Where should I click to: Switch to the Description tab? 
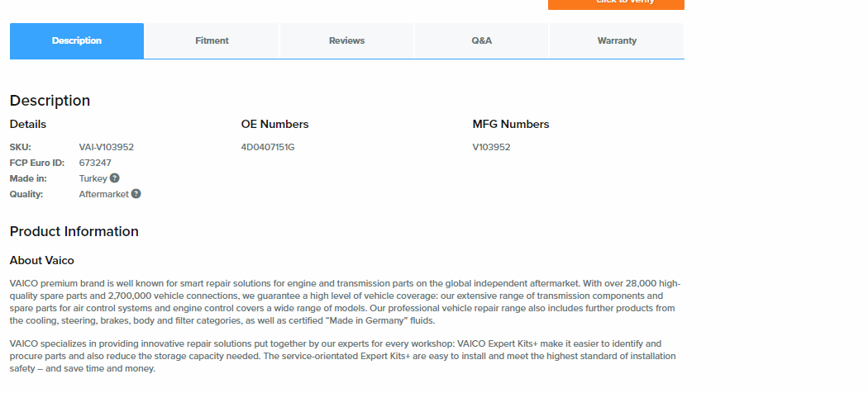[77, 40]
